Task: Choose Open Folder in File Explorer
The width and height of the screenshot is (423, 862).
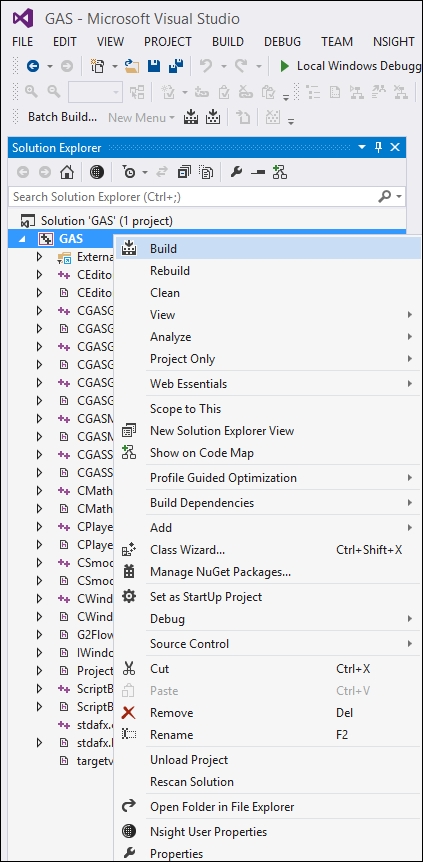Action: point(267,807)
